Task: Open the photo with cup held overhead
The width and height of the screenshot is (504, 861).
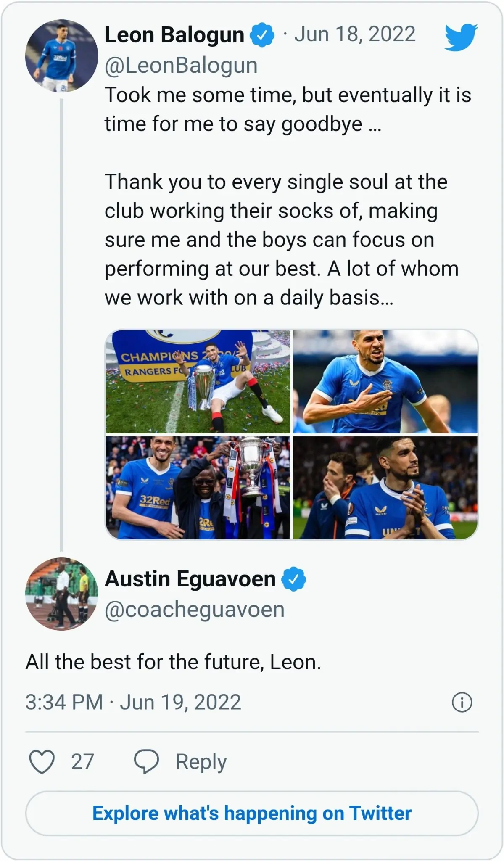Action: coord(198,488)
